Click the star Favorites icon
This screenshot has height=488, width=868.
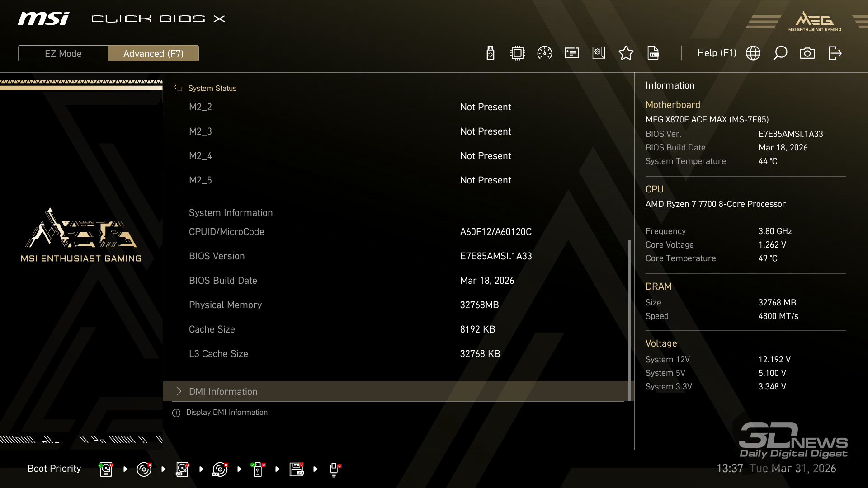(x=626, y=53)
